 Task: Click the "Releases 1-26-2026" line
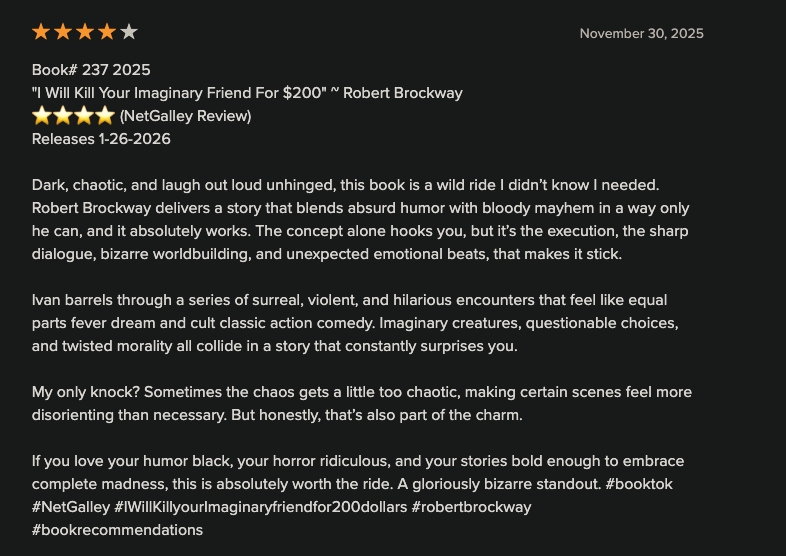tap(101, 139)
